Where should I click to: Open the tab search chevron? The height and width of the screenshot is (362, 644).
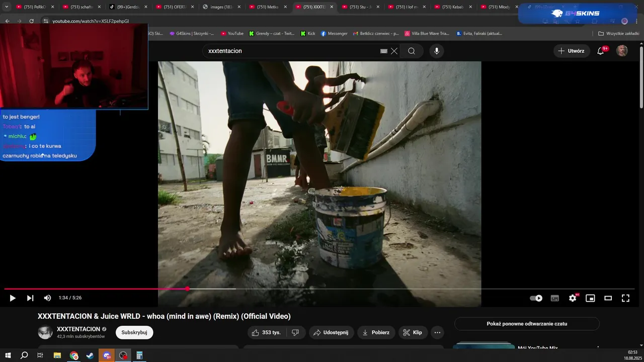7,7
